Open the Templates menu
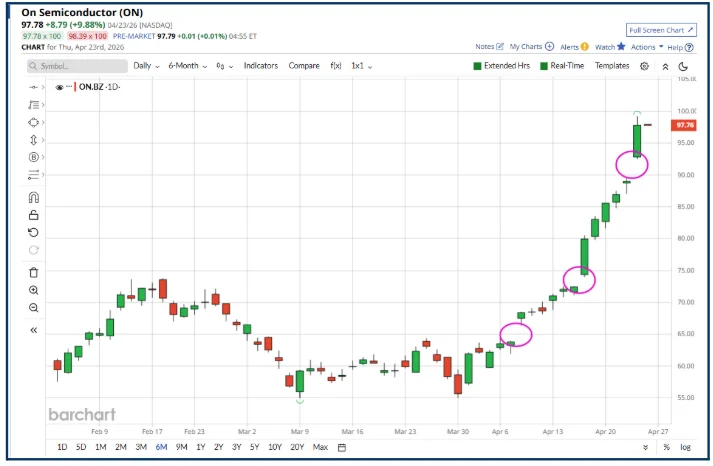This screenshot has width=713, height=466. [612, 66]
